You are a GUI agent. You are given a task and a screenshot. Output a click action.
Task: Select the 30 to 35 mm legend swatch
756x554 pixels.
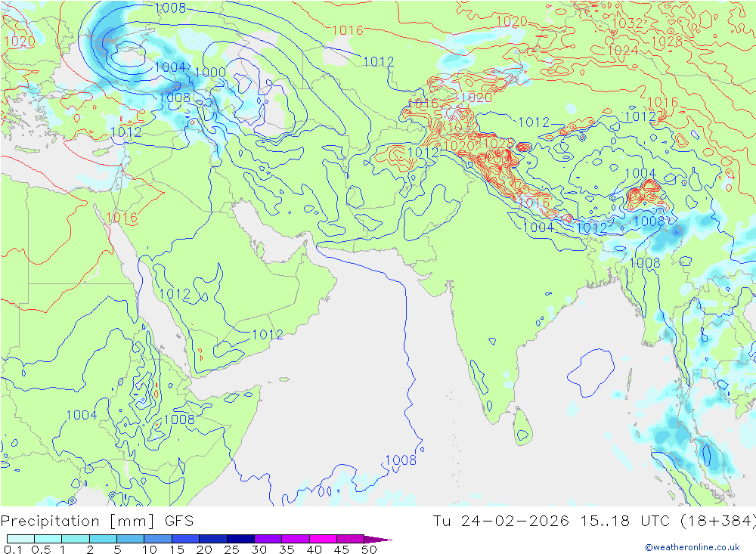tap(268, 539)
